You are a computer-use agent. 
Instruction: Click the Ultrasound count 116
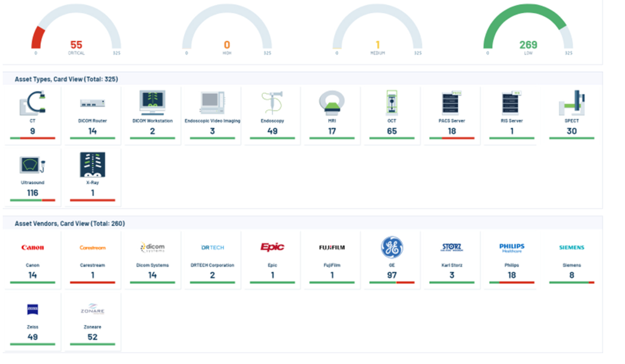(x=33, y=193)
